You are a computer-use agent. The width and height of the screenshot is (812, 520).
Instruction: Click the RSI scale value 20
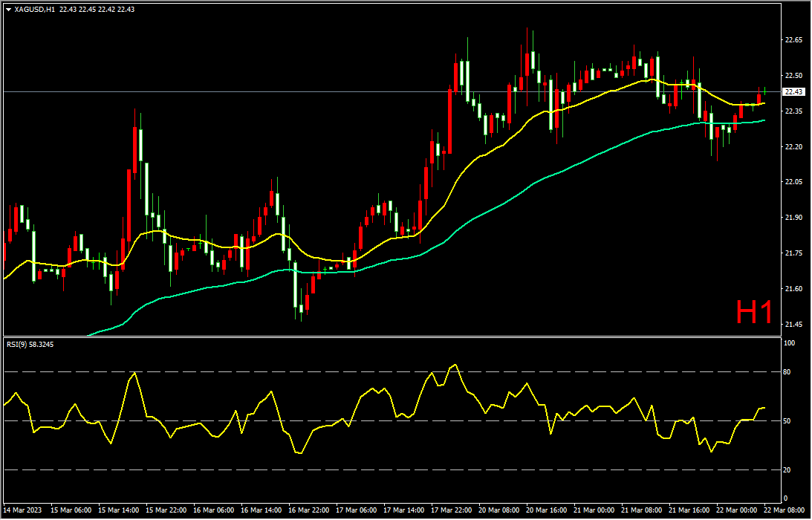click(788, 470)
